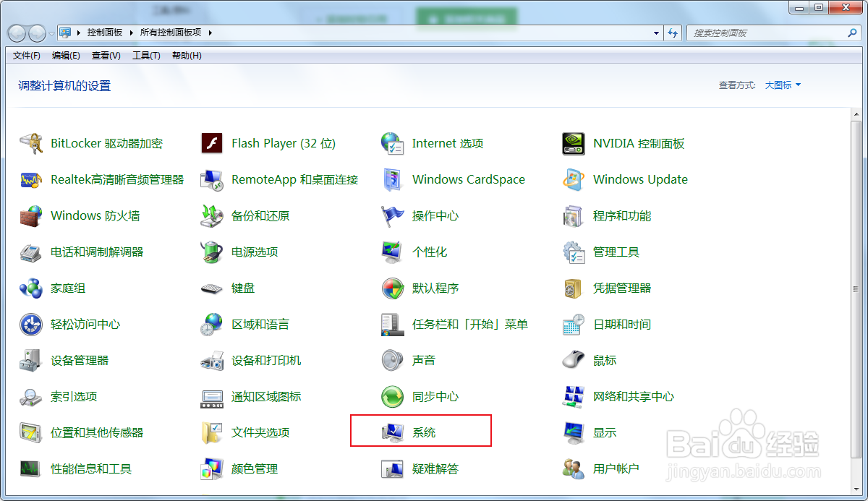Click 性能信息和工具 link text
This screenshot has height=501, width=868.
[91, 468]
